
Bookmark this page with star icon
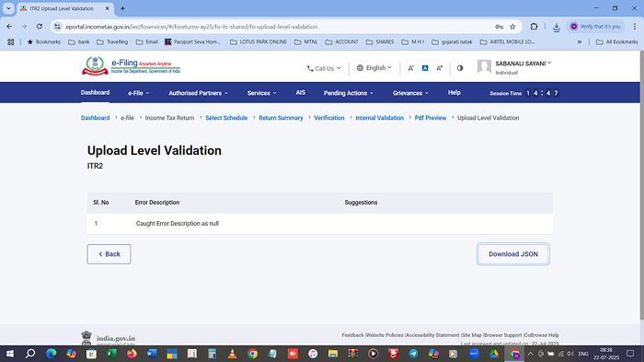(512, 27)
